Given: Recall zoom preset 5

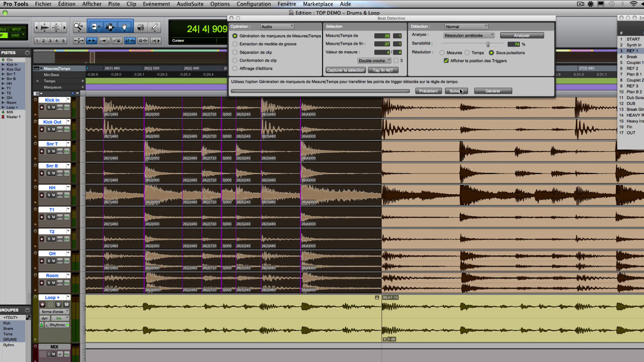Looking at the screenshot, I should [63, 41].
